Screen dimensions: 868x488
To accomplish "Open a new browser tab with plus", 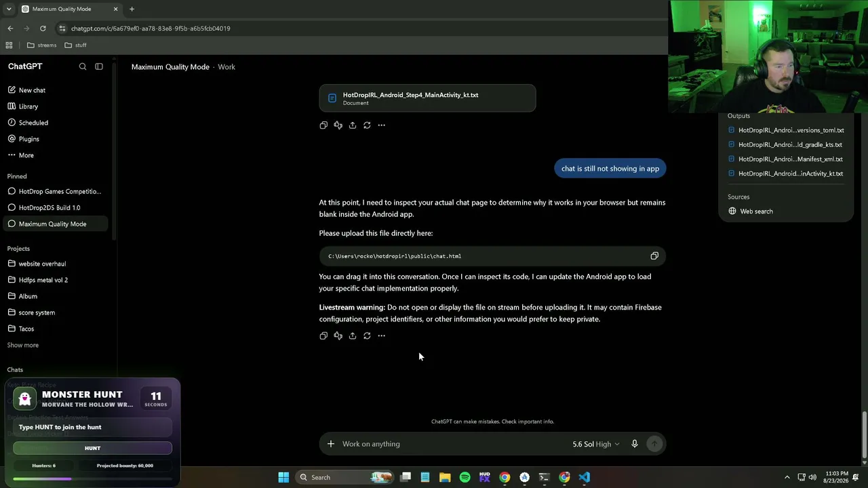I will click(132, 9).
